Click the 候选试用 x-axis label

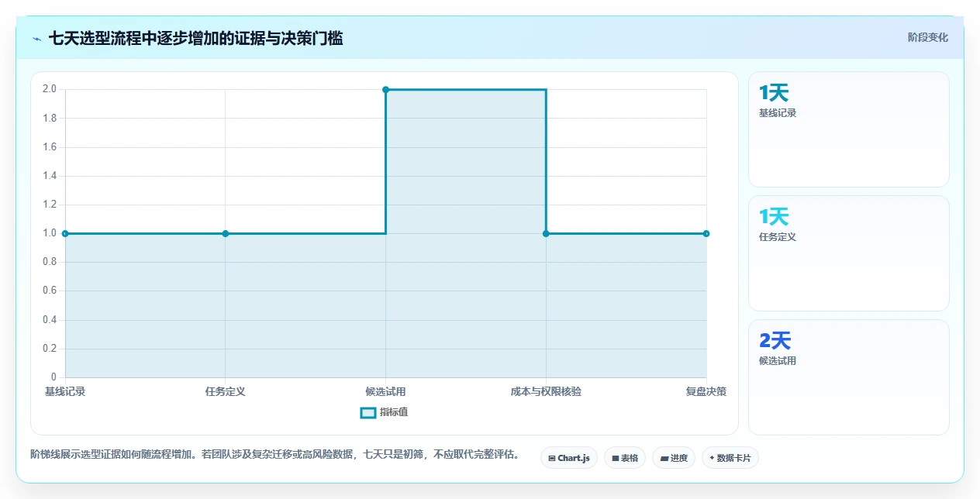[x=385, y=391]
